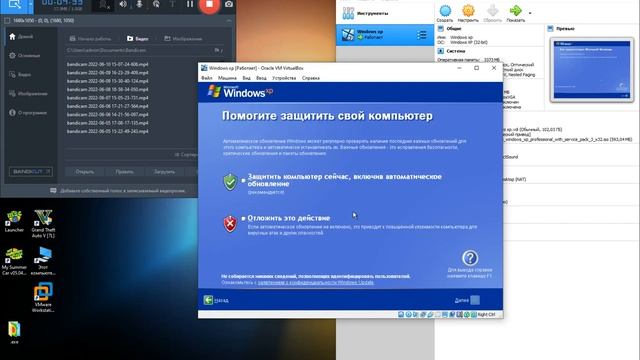Open dropdown arrow beside Show button
Screen dimensions: 640x360
pos(530,13)
